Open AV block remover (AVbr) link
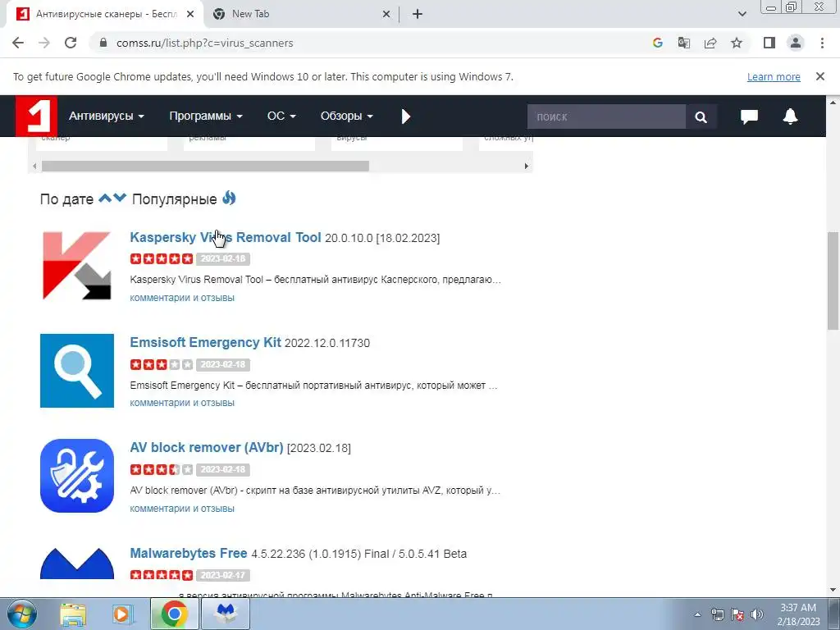This screenshot has width=840, height=630. pos(206,447)
